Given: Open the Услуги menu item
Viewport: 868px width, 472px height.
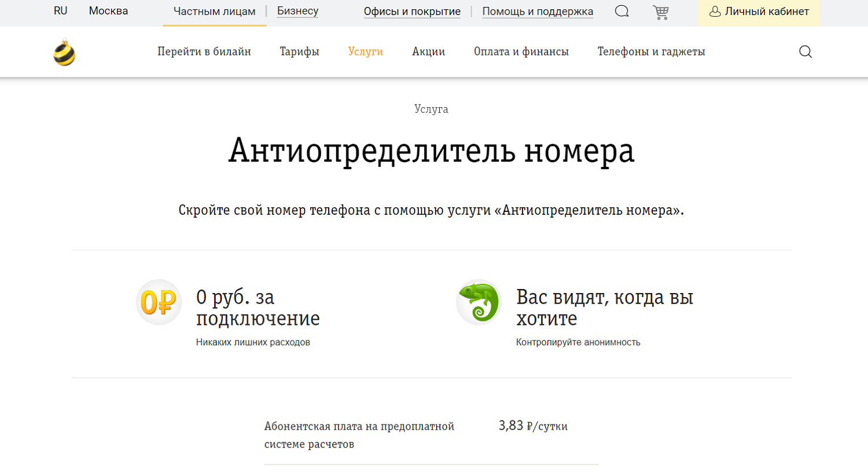Looking at the screenshot, I should point(366,52).
